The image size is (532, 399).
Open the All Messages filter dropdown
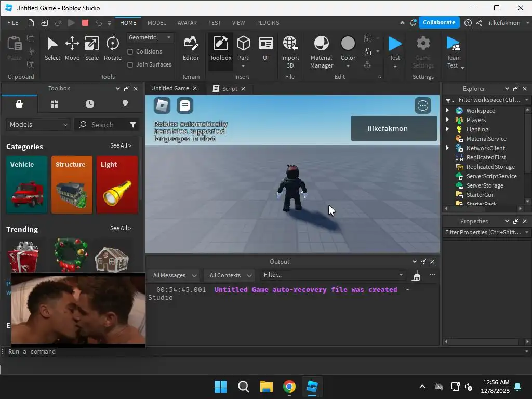(x=174, y=275)
